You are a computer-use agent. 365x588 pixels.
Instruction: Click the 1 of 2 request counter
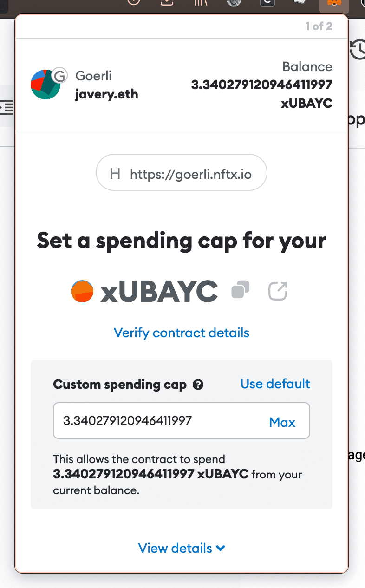[319, 26]
